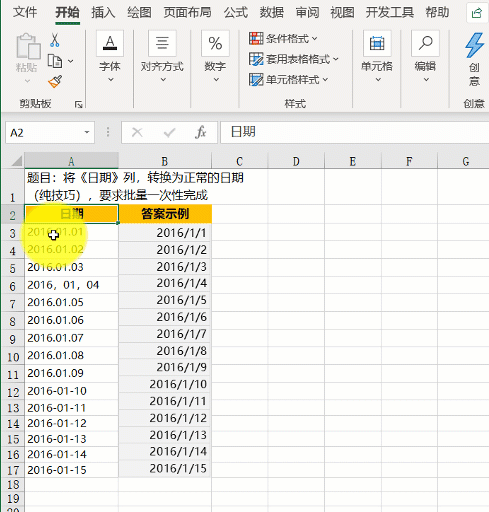The height and width of the screenshot is (512, 489).
Task: Expand the 数字 group chevron
Action: [x=216, y=80]
